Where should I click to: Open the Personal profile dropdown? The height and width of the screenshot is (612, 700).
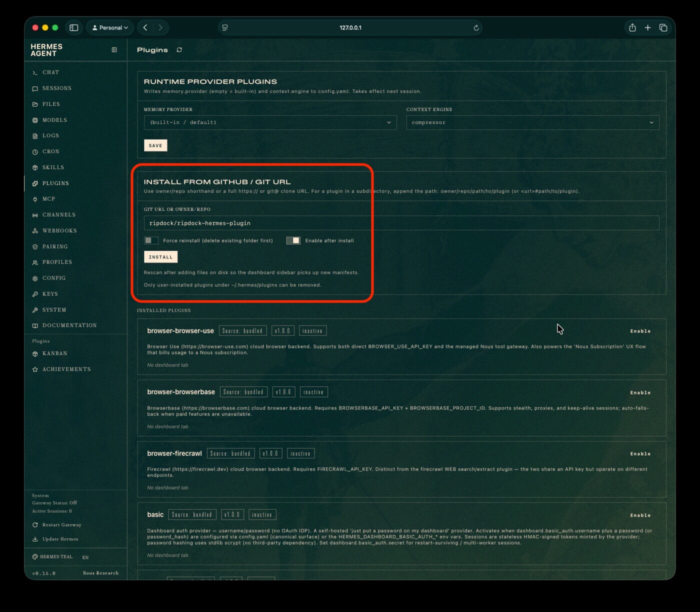pos(110,28)
